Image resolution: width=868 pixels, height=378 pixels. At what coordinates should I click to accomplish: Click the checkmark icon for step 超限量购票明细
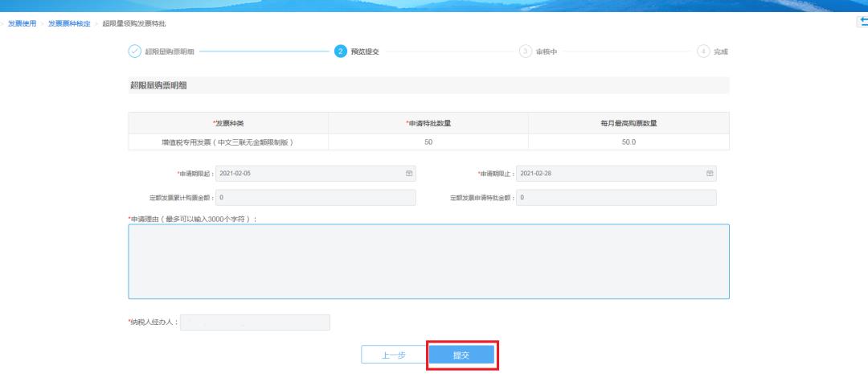click(135, 51)
